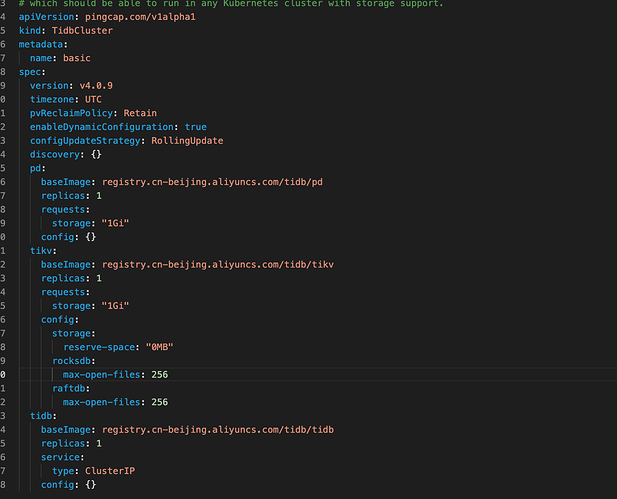Click the pd config empty braces line
The height and width of the screenshot is (499, 617).
[x=68, y=237]
